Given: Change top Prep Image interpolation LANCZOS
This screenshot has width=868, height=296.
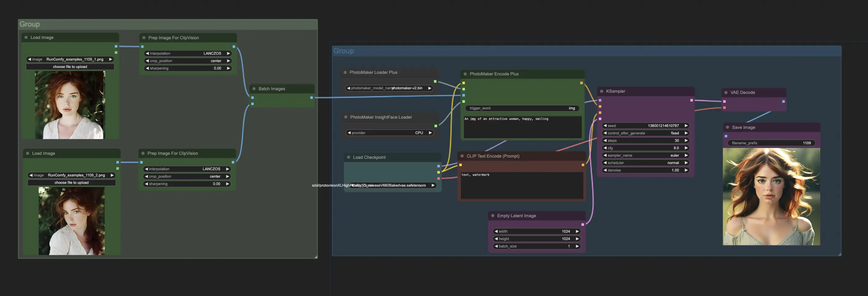Looking at the screenshot, I should pyautogui.click(x=188, y=53).
